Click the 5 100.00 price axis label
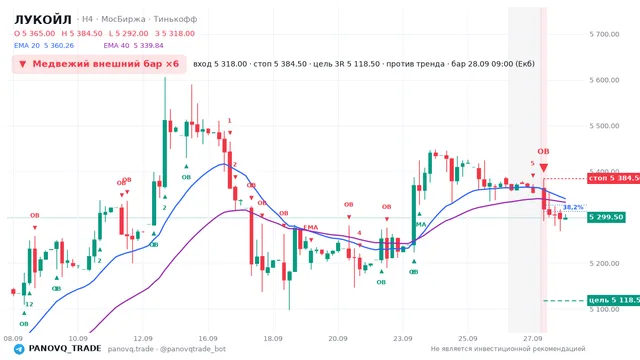The image size is (640, 360). 604,309
